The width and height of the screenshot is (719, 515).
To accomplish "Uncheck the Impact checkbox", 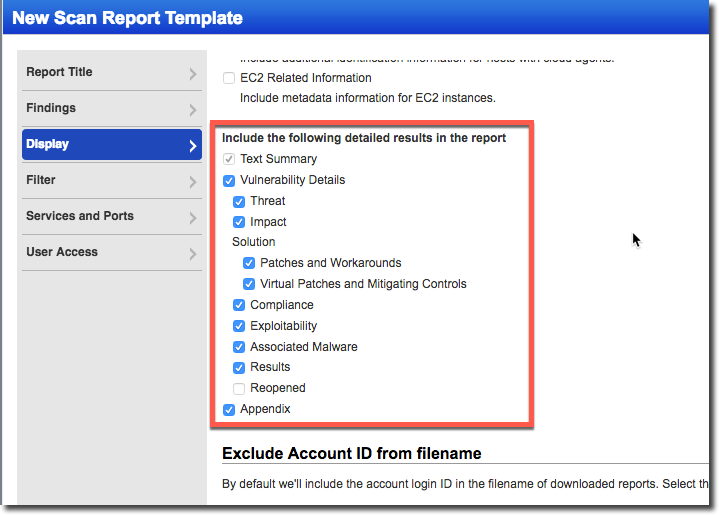I will tap(239, 223).
